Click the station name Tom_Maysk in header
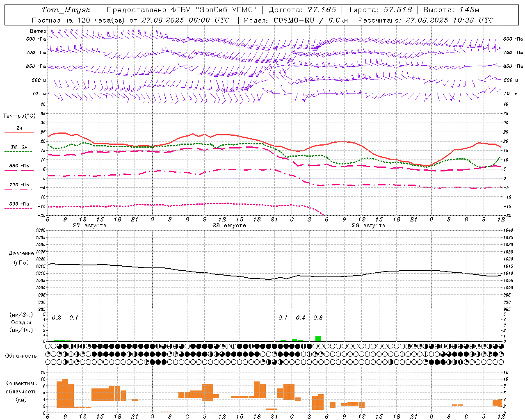The width and height of the screenshot is (525, 420). [66, 10]
